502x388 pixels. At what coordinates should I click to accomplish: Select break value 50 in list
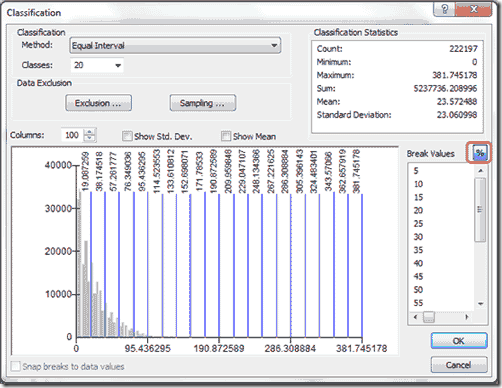tap(418, 290)
